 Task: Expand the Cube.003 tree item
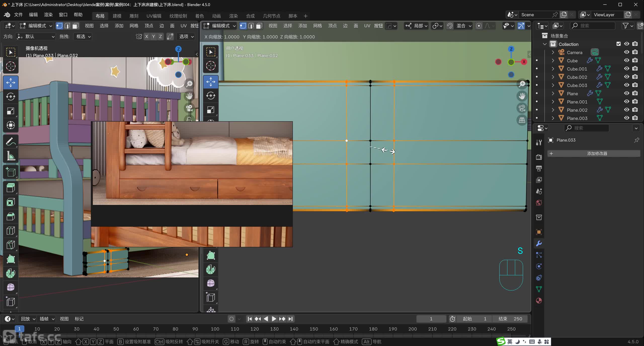pyautogui.click(x=553, y=85)
